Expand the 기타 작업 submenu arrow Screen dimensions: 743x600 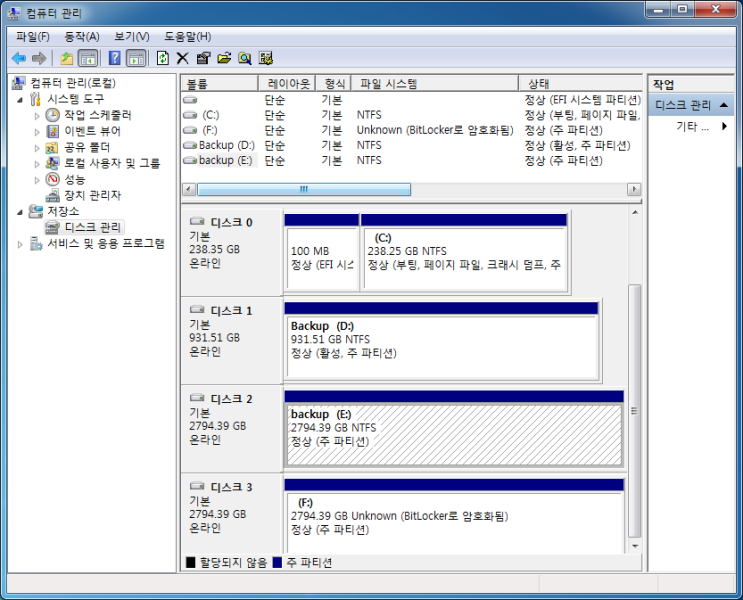coord(724,126)
